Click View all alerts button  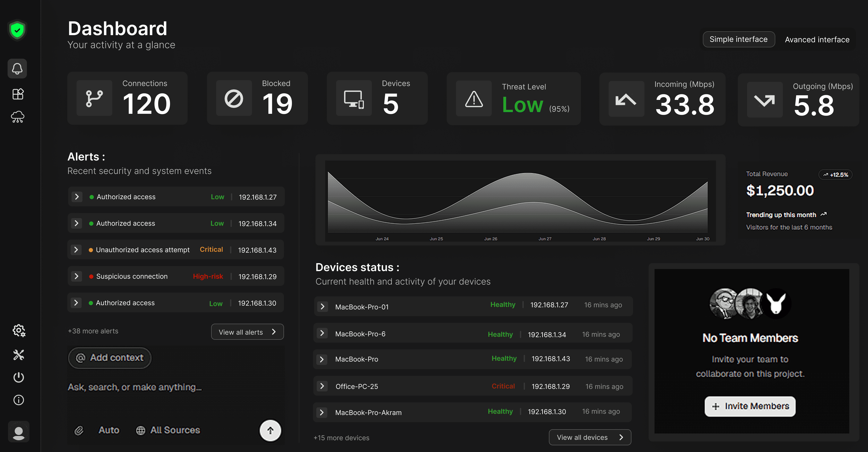pos(247,332)
